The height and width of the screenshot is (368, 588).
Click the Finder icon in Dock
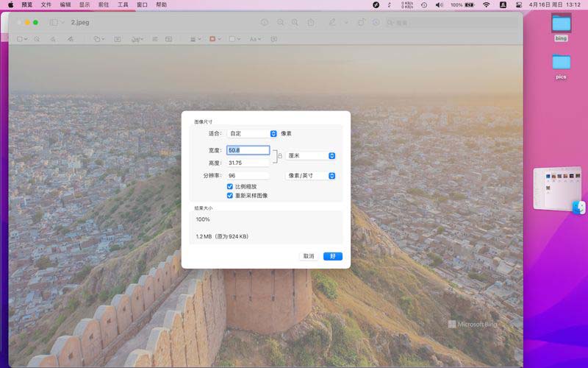578,208
